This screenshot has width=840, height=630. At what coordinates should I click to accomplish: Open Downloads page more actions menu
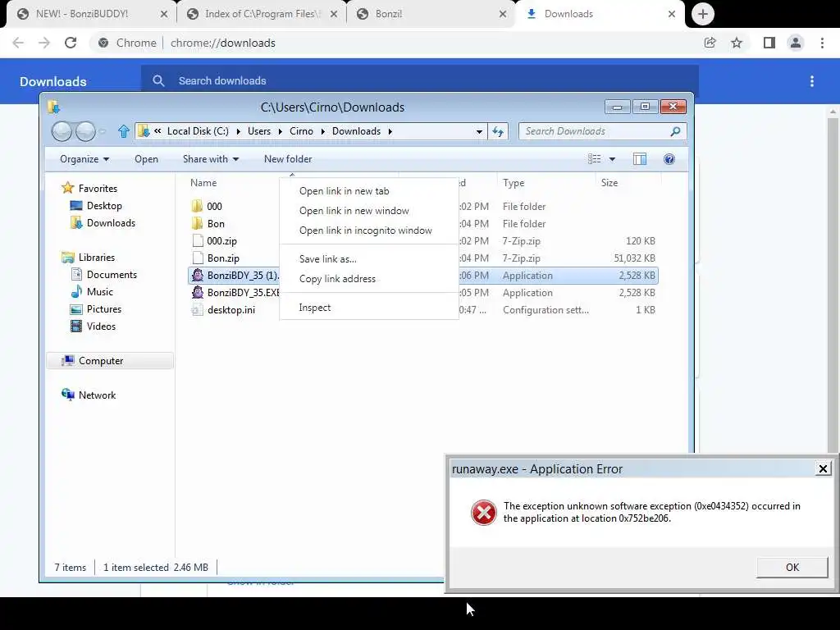coord(812,81)
